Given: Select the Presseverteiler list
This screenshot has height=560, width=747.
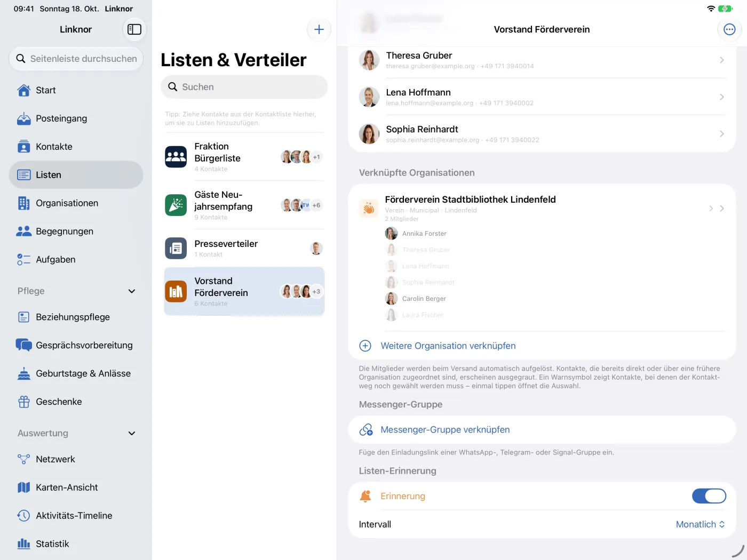Looking at the screenshot, I should [244, 249].
